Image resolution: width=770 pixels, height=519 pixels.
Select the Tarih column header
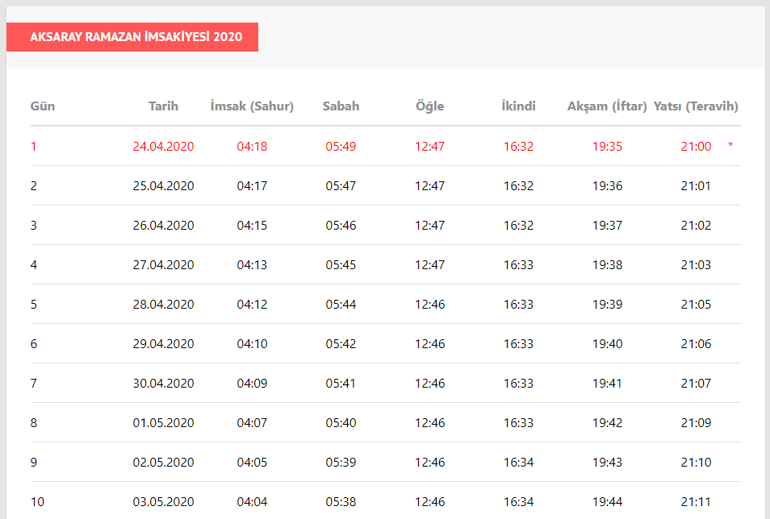click(163, 106)
